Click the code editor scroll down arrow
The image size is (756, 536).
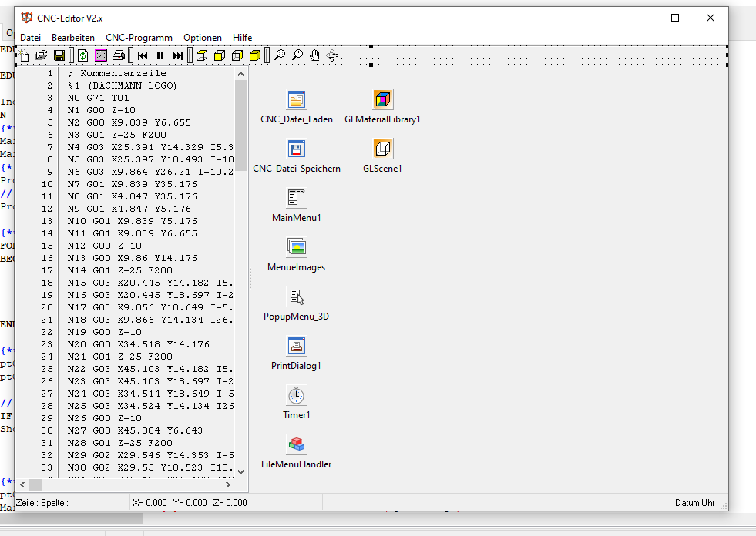click(x=241, y=471)
